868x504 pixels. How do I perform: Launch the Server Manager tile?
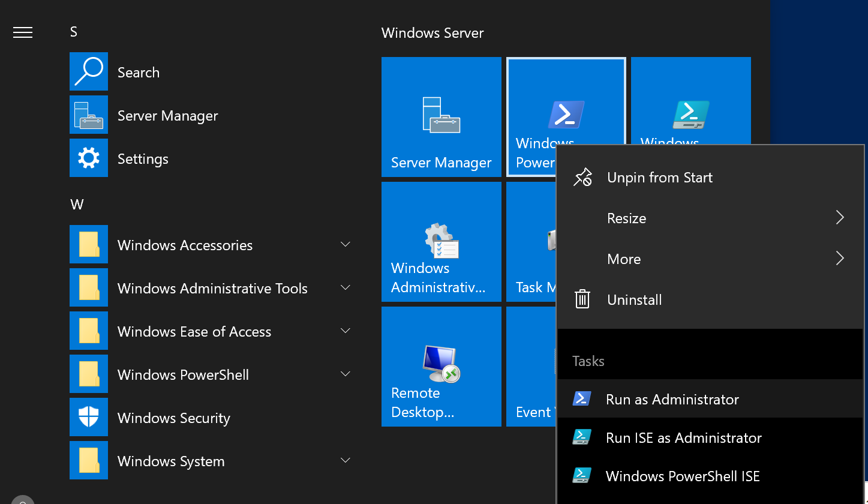[x=441, y=117]
